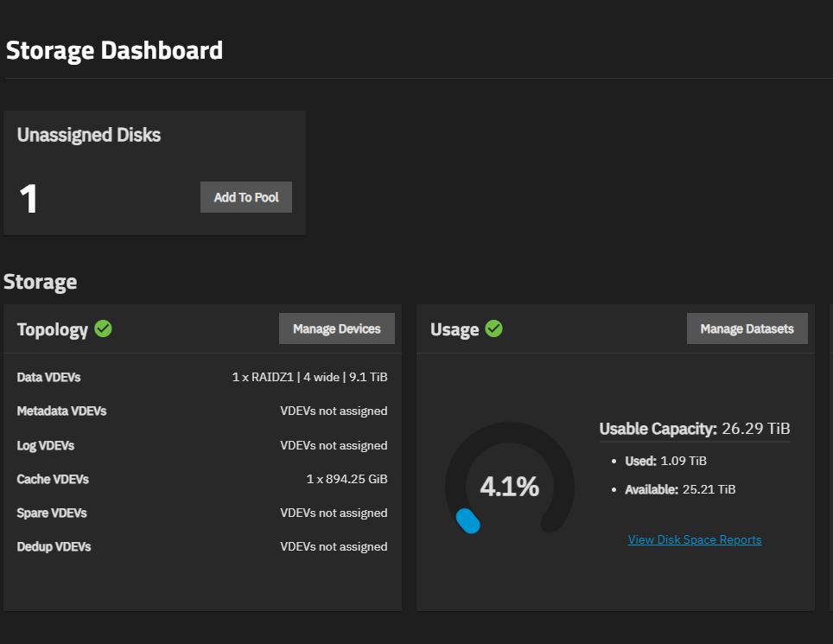Viewport: 833px width, 644px height.
Task: Open the View Disk Space Reports link
Action: [x=695, y=539]
